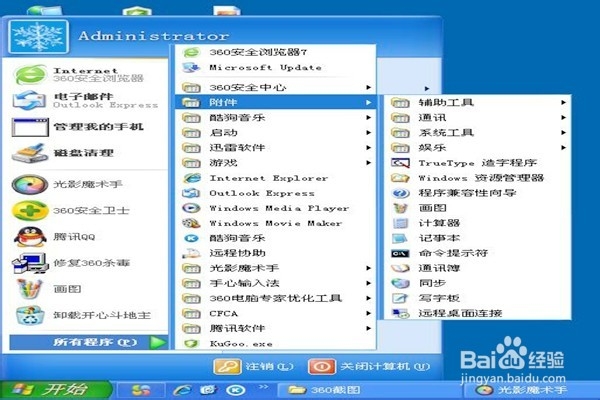Click the 开始 Start button

56,390
